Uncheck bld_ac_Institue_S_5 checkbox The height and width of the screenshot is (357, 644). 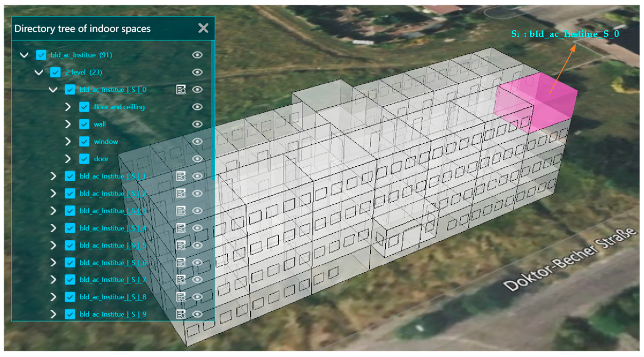(x=70, y=245)
